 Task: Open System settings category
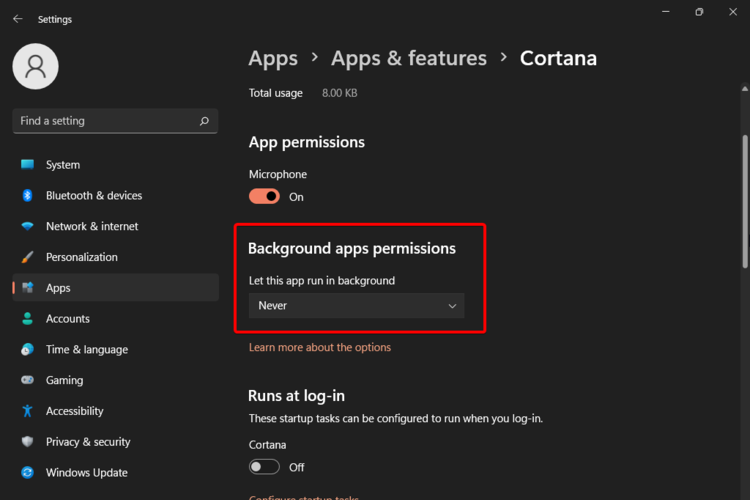[115, 165]
